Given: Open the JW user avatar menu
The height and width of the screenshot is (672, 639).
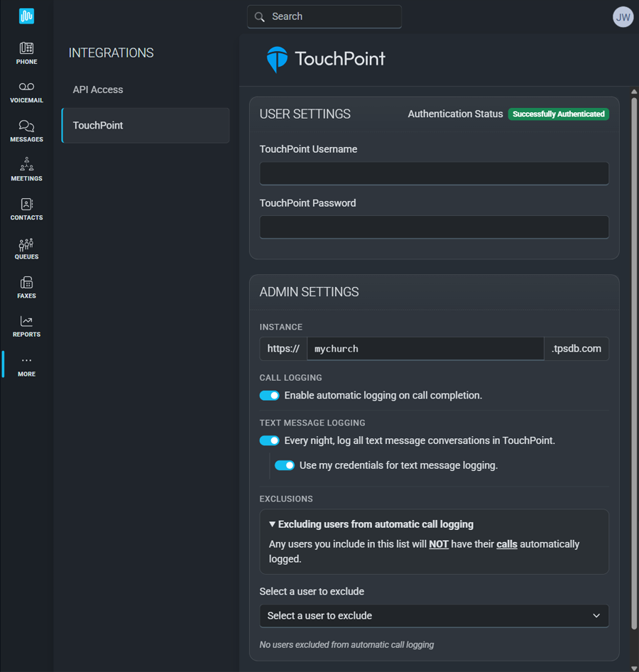Looking at the screenshot, I should pos(623,17).
